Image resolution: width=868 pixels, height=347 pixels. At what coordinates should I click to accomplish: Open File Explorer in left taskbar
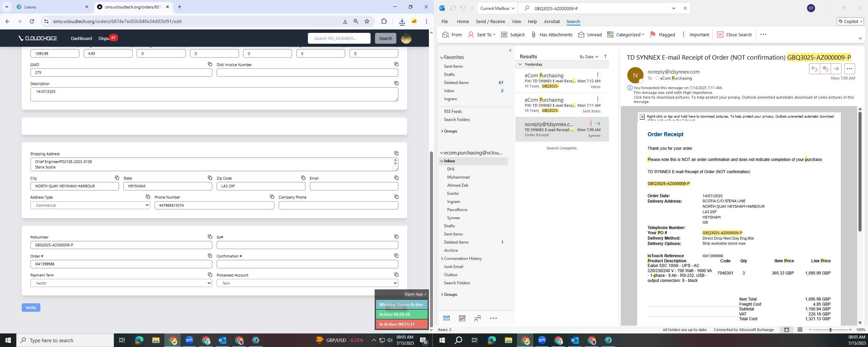click(156, 340)
